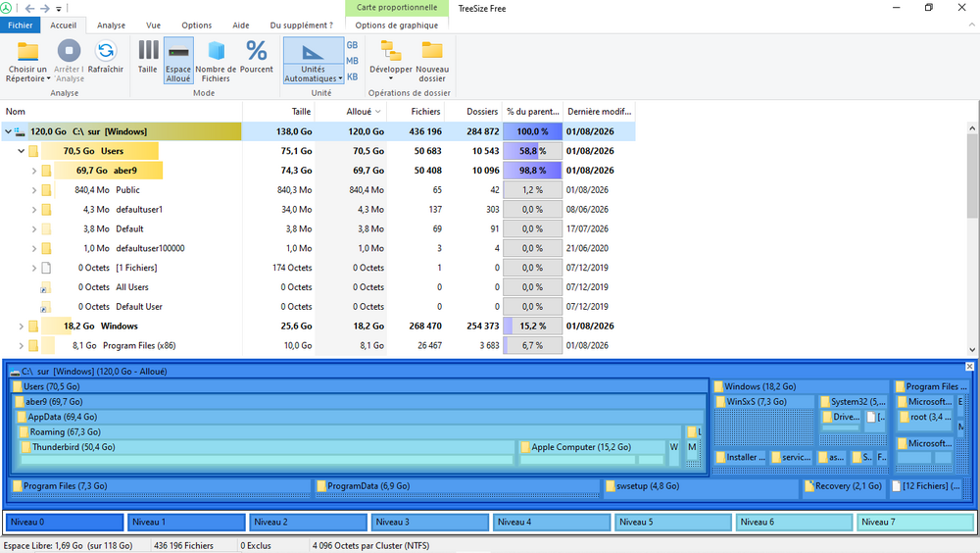Sort by the Nom column header

[122, 112]
